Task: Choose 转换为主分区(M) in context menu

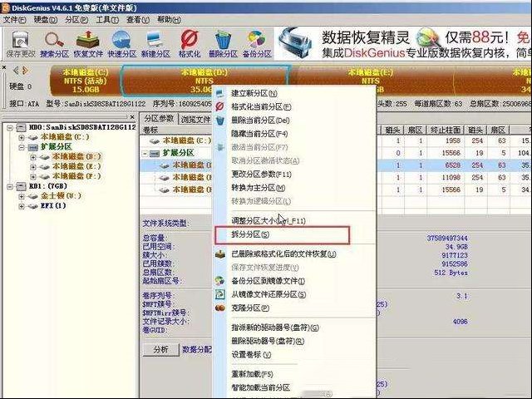Action: click(x=259, y=188)
